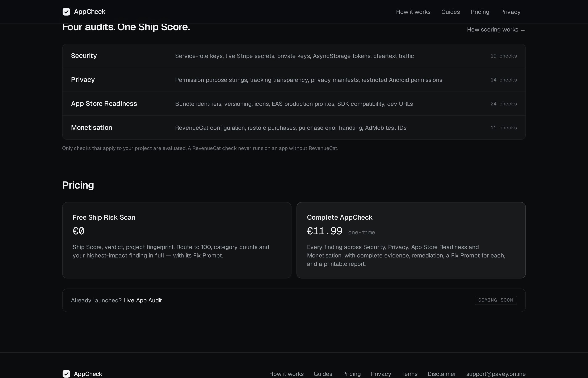Choose the Free Ship Risk Scan card title

pos(104,217)
